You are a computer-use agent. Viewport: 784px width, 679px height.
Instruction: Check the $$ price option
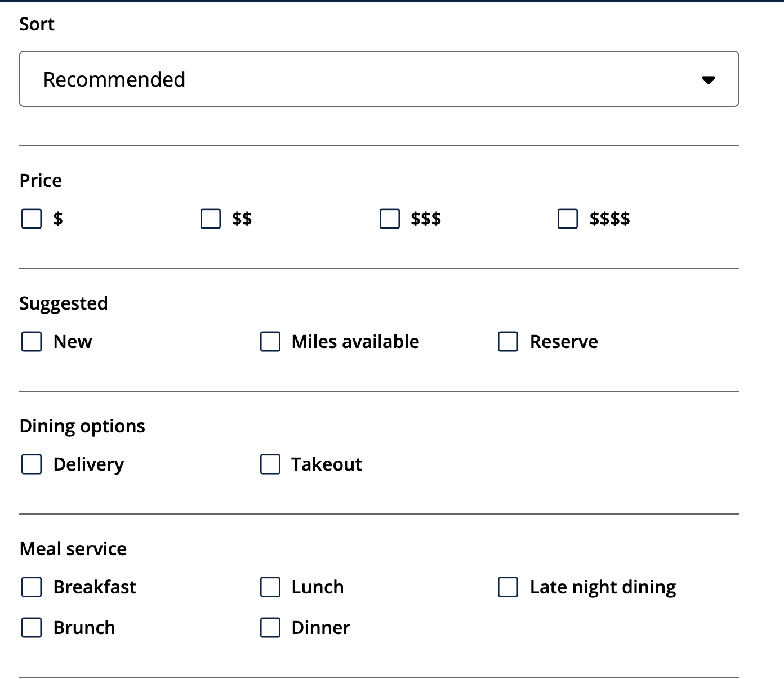pyautogui.click(x=210, y=220)
